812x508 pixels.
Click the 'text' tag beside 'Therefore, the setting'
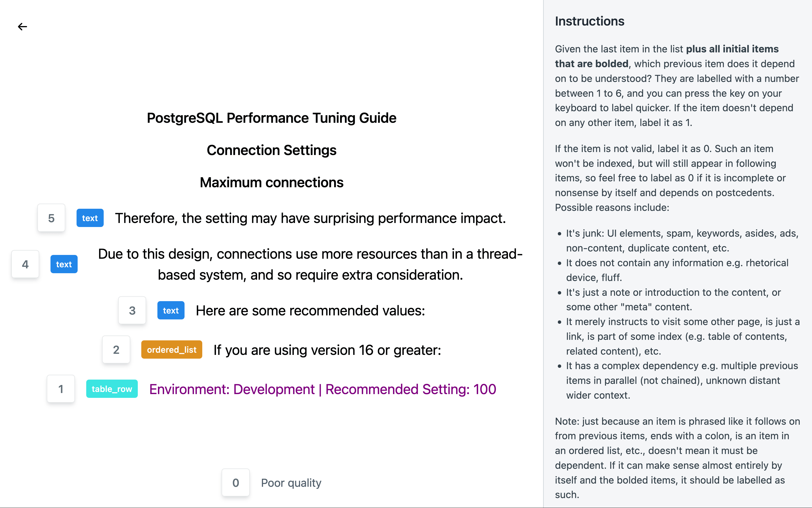click(x=90, y=218)
